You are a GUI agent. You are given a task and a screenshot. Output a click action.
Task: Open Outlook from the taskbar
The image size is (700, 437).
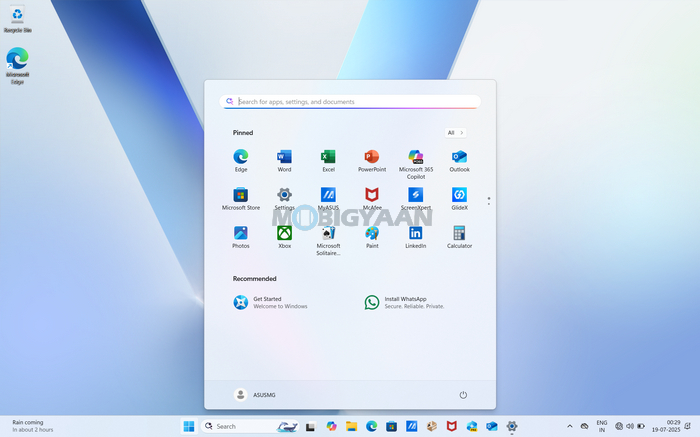pyautogui.click(x=492, y=426)
